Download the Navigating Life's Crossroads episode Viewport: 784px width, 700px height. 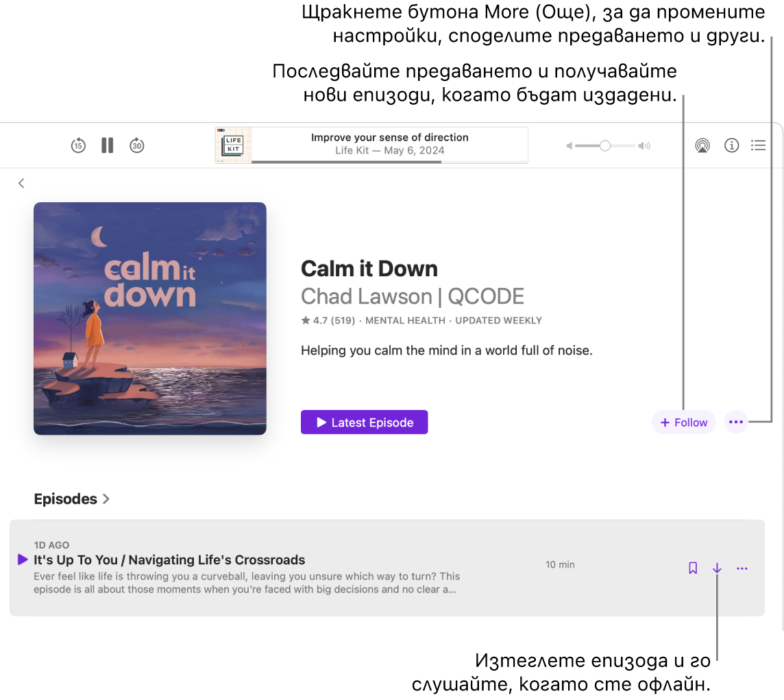click(x=717, y=568)
